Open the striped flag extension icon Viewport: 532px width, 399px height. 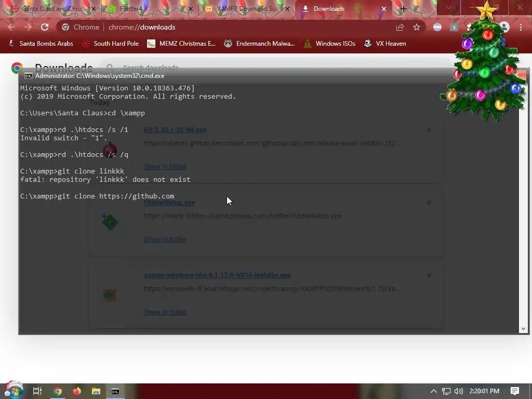pos(437,27)
